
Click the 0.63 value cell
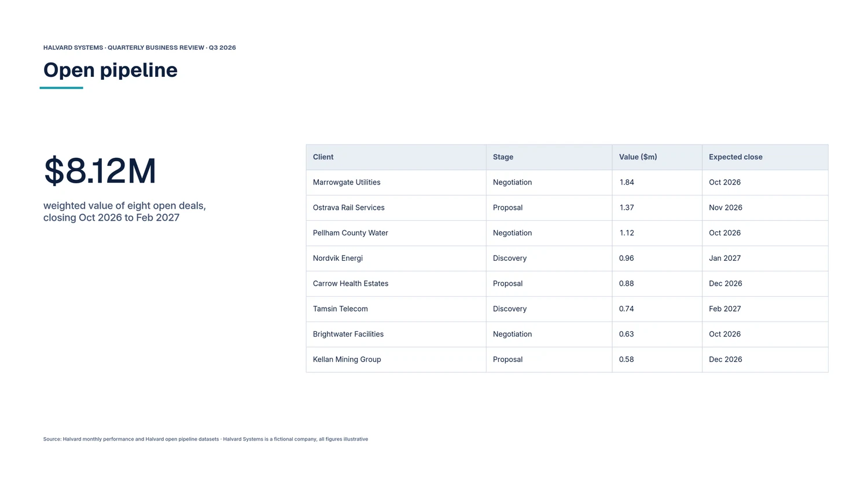(657, 334)
